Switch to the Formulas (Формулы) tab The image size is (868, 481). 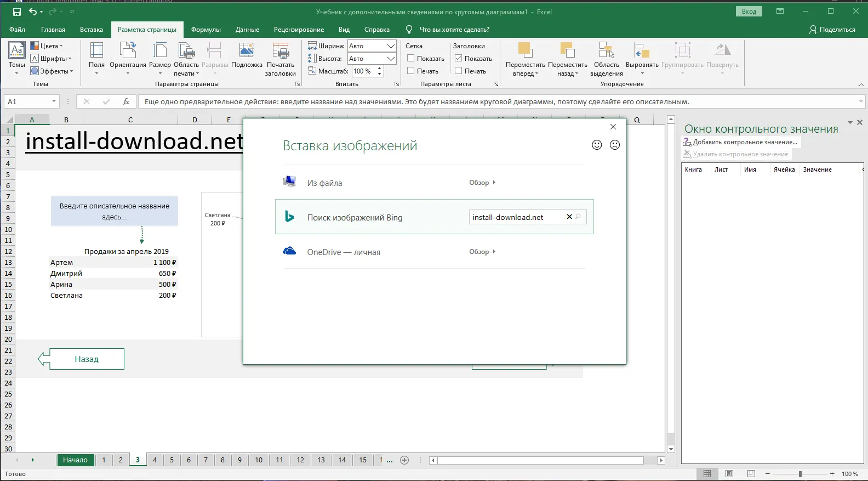click(205, 30)
